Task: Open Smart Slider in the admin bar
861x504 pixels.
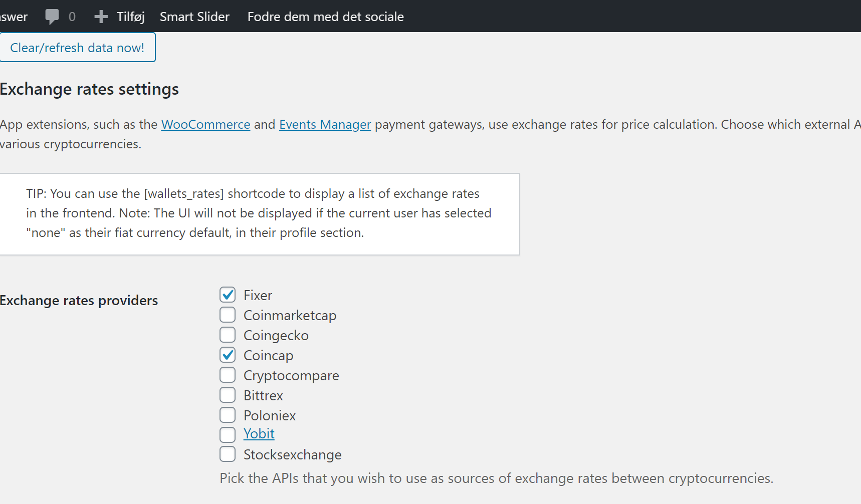Action: (194, 17)
